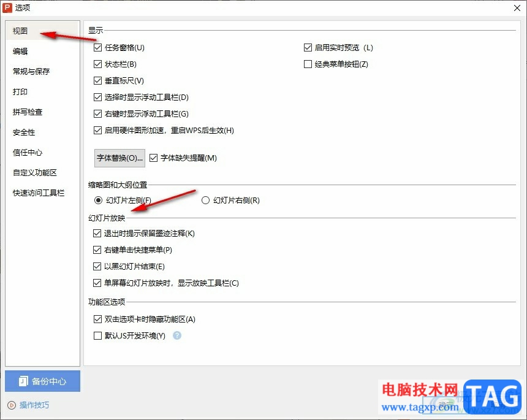Click the play icon next to 操作技巧
527x420 pixels.
(12, 405)
